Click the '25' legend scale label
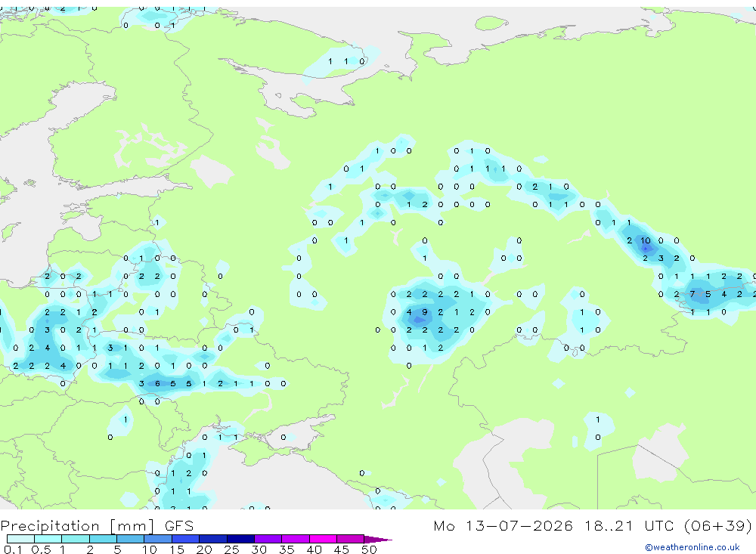The image size is (756, 554). [x=231, y=549]
